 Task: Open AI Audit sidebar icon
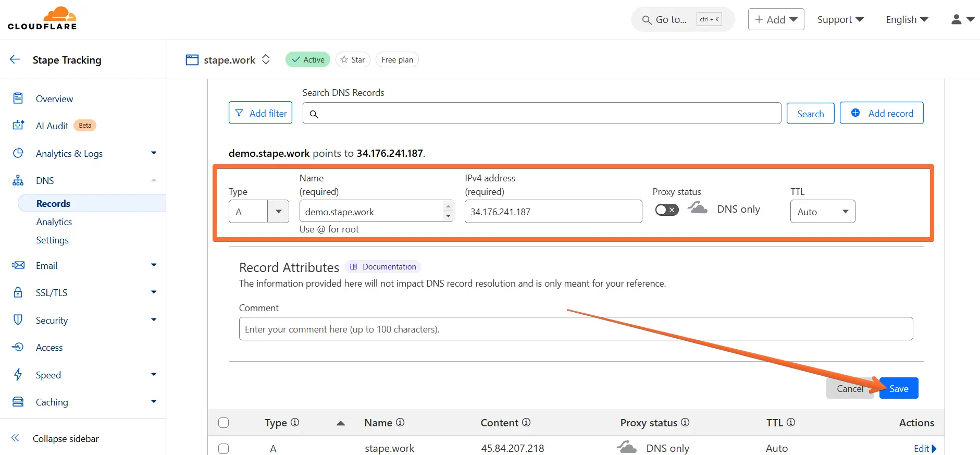[x=18, y=125]
